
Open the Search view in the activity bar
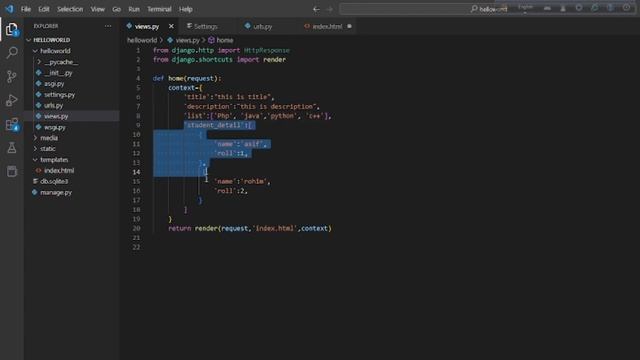12,52
